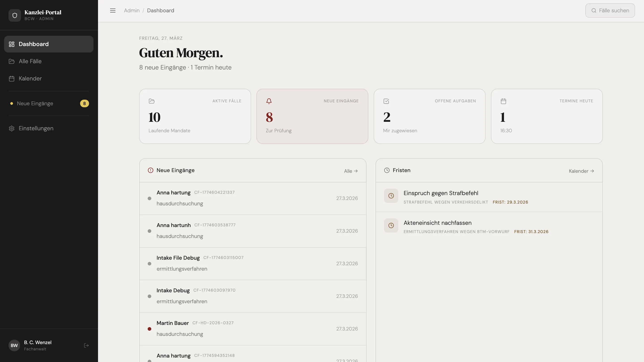Screen dimensions: 644x362
Task: Open Kalender via the sidebar calendar icon
Action: click(x=11, y=78)
